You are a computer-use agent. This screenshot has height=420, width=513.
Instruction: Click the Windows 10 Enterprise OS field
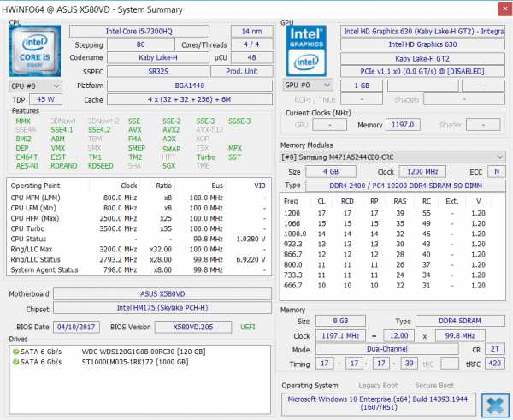click(379, 404)
